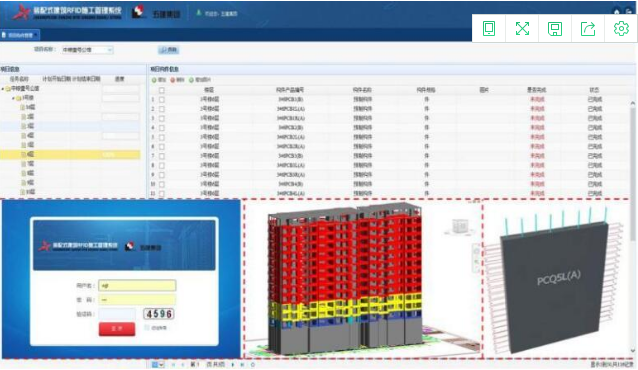This screenshot has height=370, width=638.
Task: Click the 3D view cube in the building model
Action: 460,226
